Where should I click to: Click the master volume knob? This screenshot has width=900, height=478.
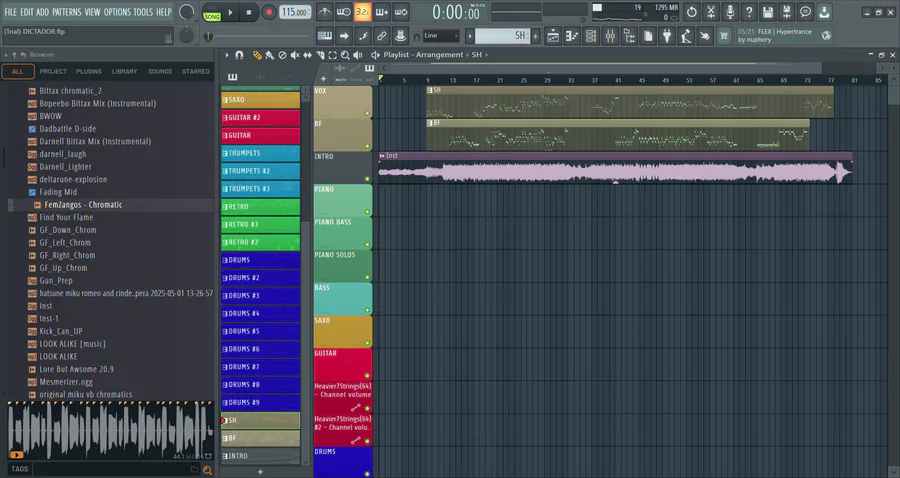click(187, 11)
